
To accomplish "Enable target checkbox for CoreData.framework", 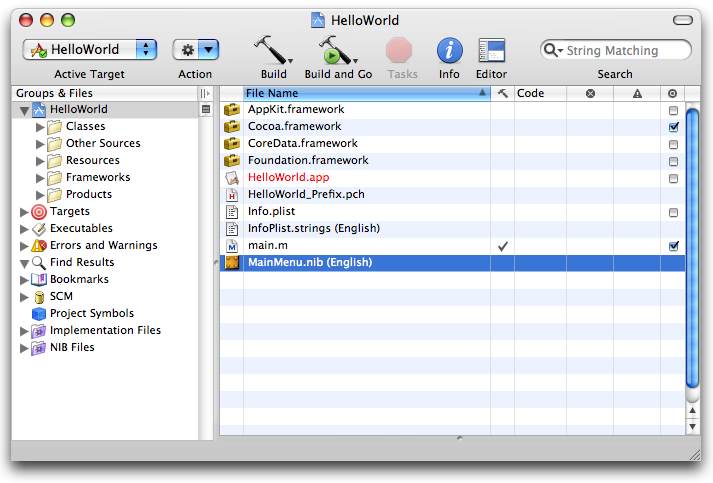I will pyautogui.click(x=673, y=145).
